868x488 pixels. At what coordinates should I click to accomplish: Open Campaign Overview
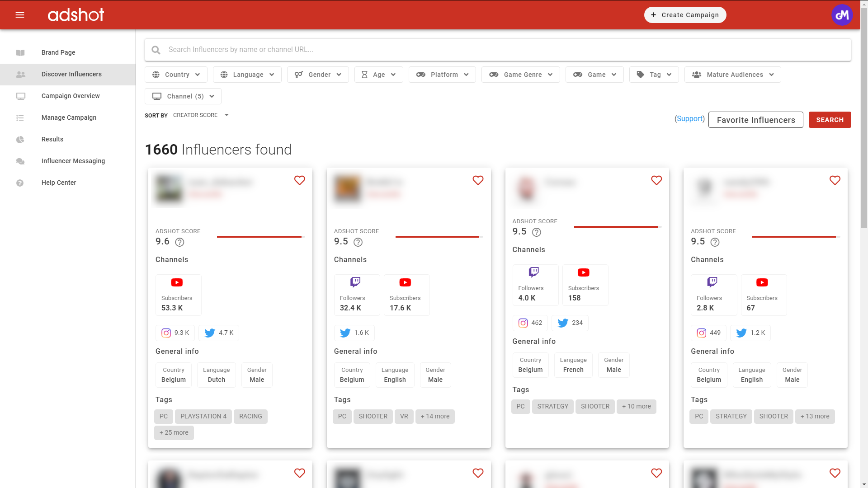(68, 96)
